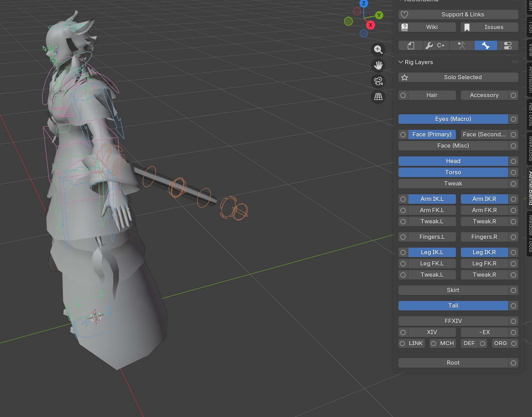Enable the Face (Misc) layer
Image resolution: width=532 pixels, height=417 pixels.
click(x=453, y=146)
